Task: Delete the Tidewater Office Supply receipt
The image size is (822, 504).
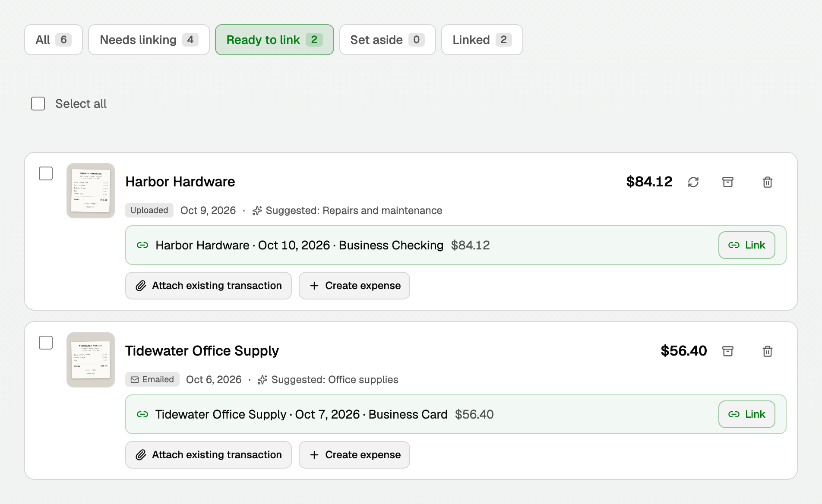Action: click(768, 351)
